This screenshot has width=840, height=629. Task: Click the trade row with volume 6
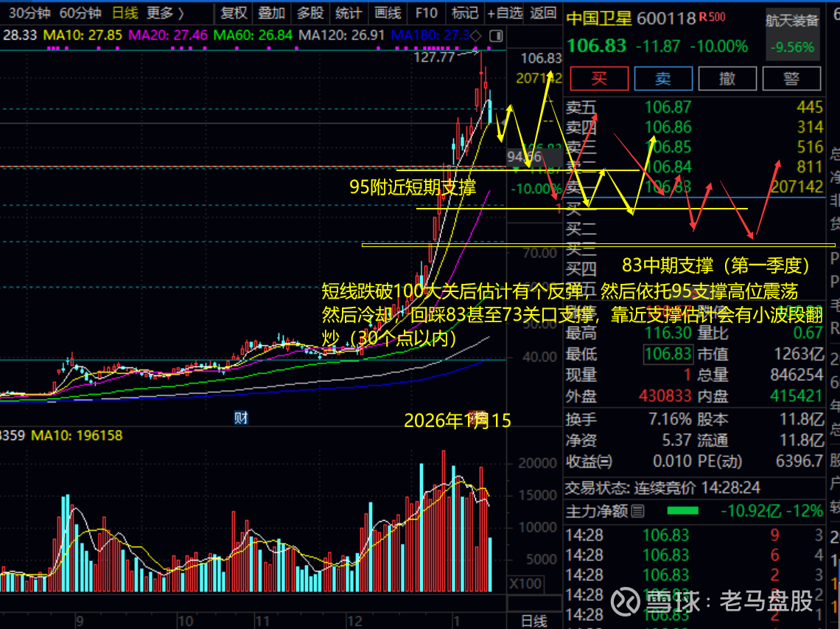694,555
